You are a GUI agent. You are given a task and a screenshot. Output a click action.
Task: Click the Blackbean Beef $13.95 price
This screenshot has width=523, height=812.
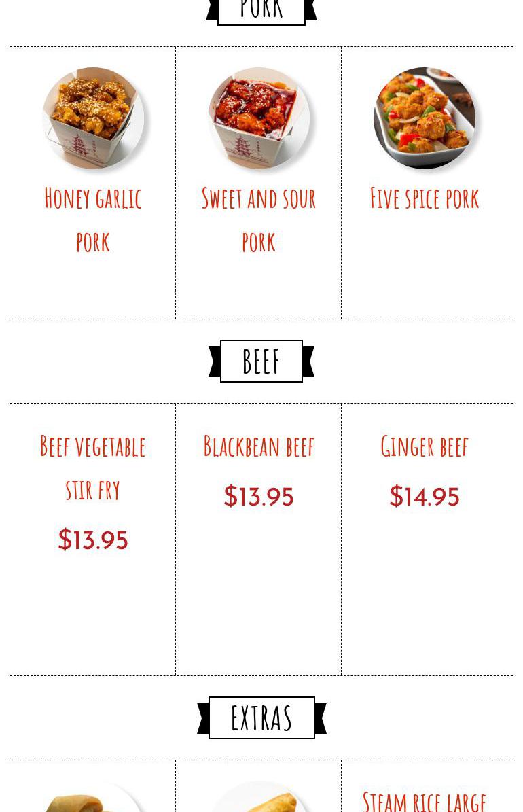point(258,496)
